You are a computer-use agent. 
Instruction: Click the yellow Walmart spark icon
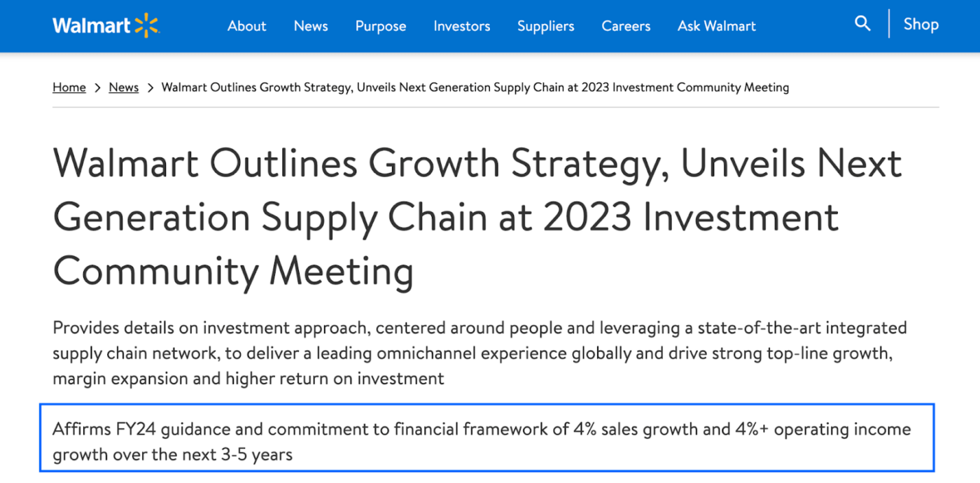[147, 25]
